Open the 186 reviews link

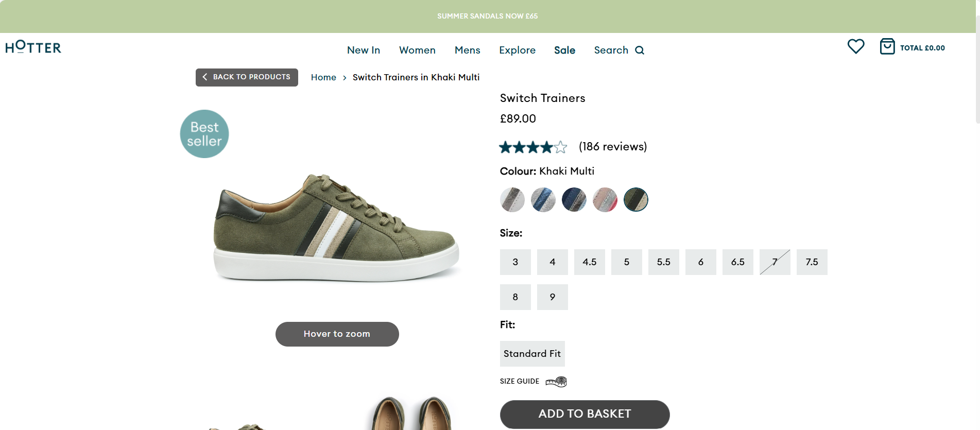pos(613,147)
